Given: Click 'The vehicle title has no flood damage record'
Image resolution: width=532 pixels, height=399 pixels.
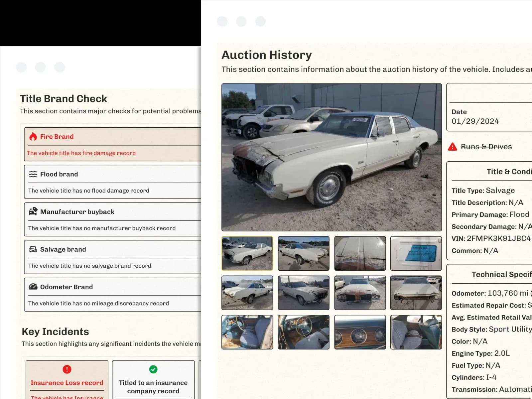Looking at the screenshot, I should (x=89, y=191).
